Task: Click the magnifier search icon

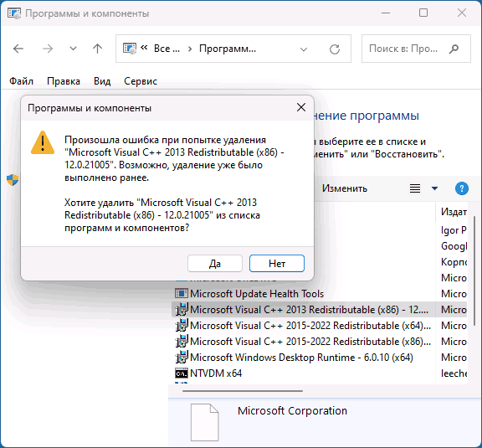Action: (454, 49)
